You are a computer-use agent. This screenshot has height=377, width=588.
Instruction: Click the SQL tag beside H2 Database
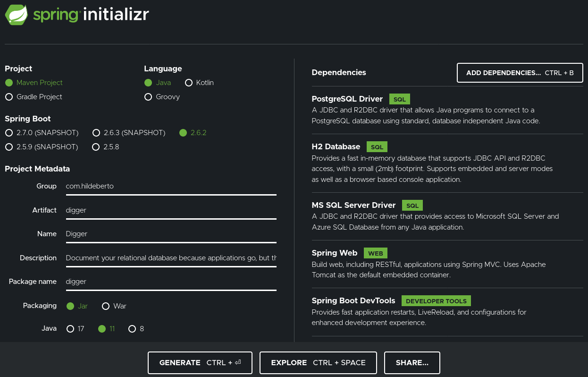(377, 147)
